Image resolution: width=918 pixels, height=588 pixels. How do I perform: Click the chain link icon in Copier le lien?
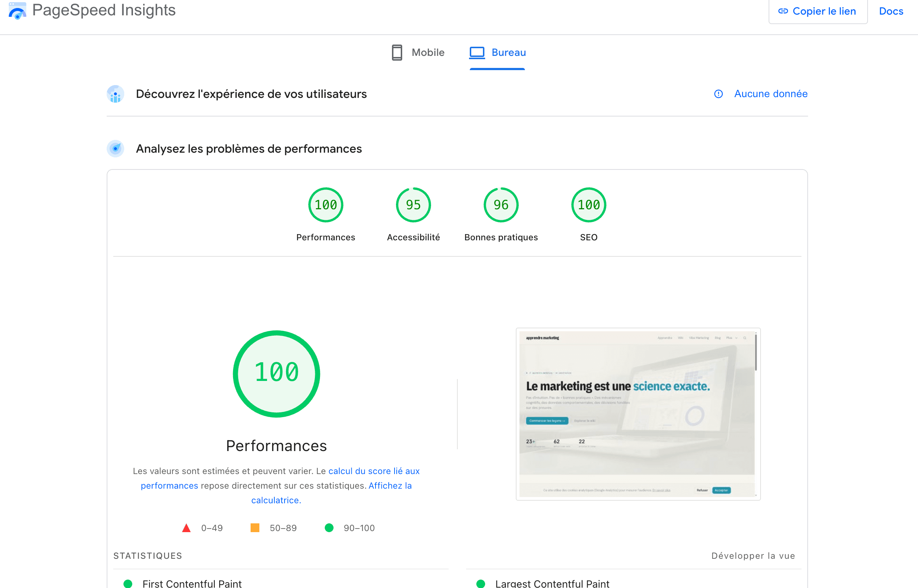coord(784,11)
